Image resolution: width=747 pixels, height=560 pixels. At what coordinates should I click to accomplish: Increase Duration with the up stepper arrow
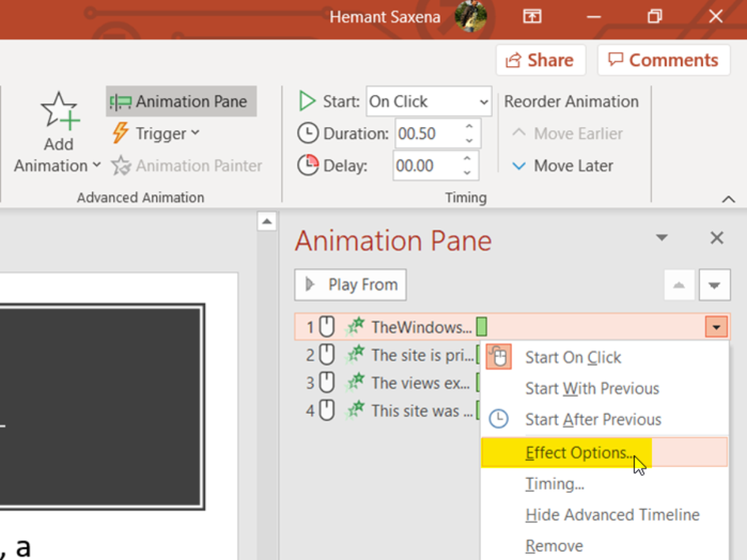[x=469, y=126]
